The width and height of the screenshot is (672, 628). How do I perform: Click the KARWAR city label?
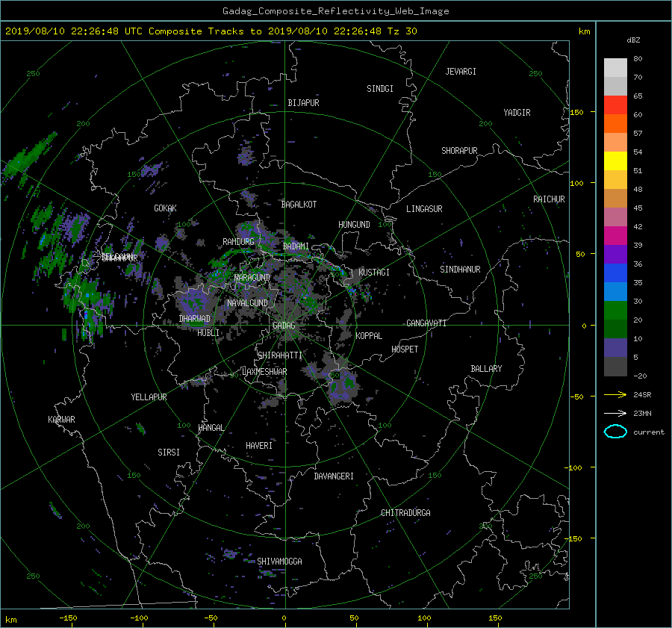[x=61, y=420]
